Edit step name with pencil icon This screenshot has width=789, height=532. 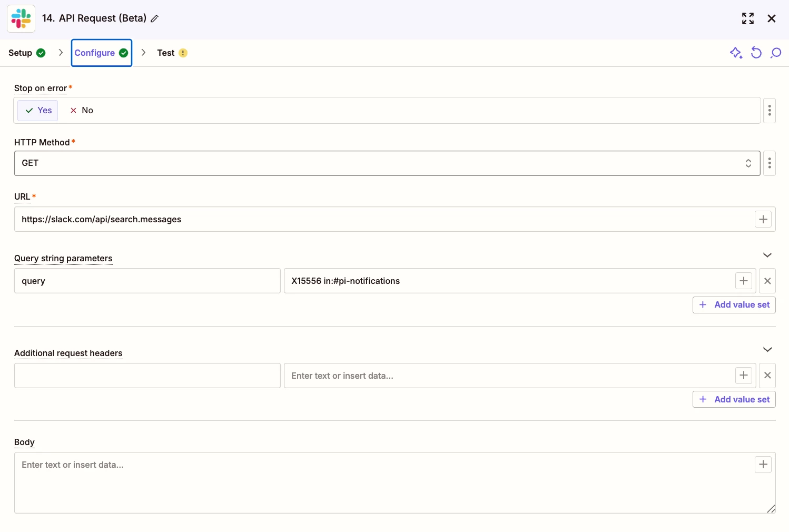coord(155,18)
